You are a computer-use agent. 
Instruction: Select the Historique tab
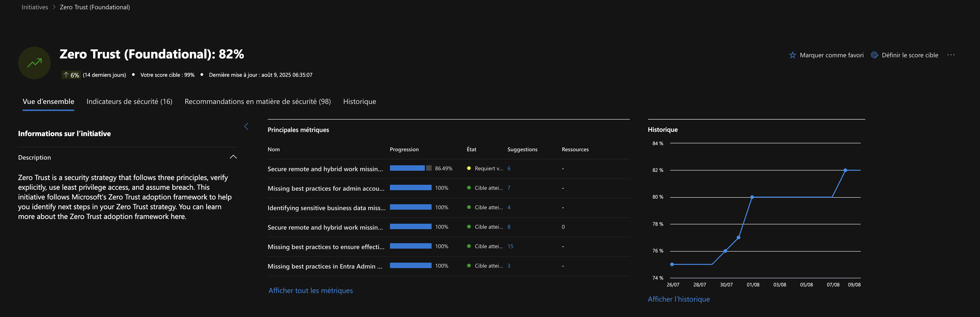point(359,102)
